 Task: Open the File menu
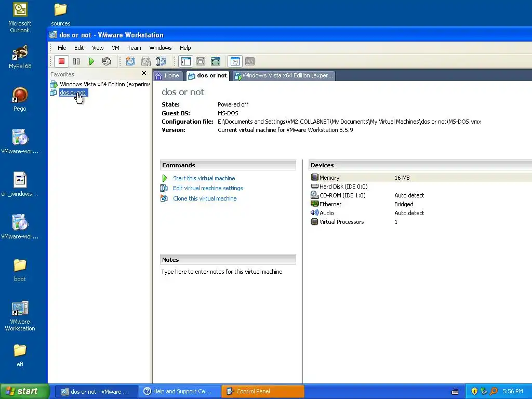(62, 48)
